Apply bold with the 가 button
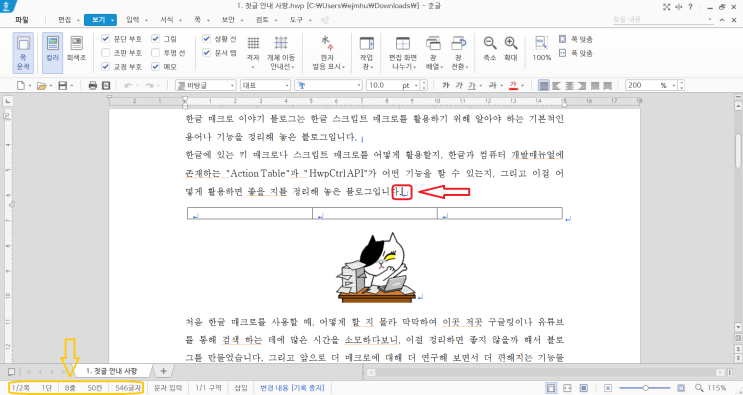Viewport: 743px width, 395px height. (x=445, y=86)
